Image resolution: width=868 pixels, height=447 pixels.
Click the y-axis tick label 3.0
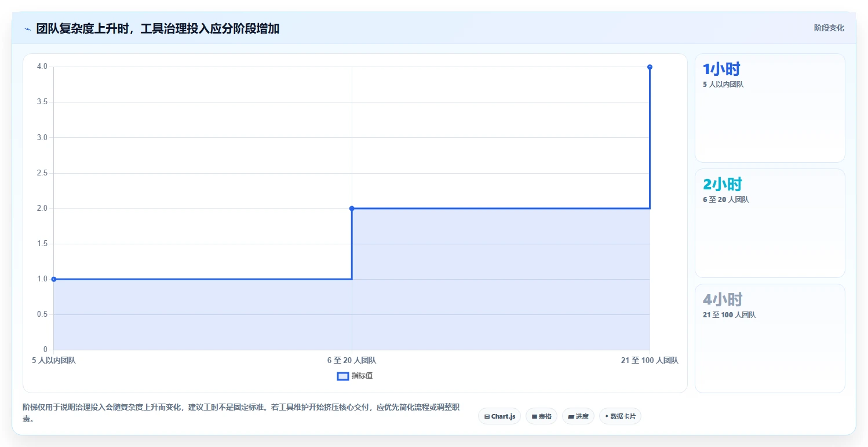[x=43, y=137]
